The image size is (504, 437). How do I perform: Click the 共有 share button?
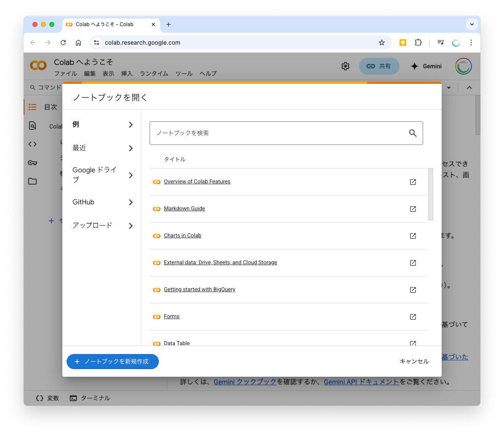click(379, 66)
